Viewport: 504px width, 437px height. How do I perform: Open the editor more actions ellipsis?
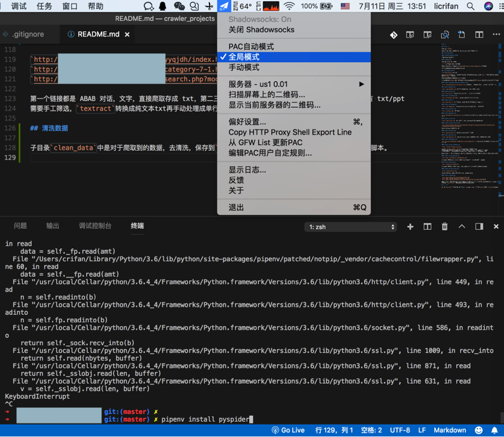(x=496, y=34)
